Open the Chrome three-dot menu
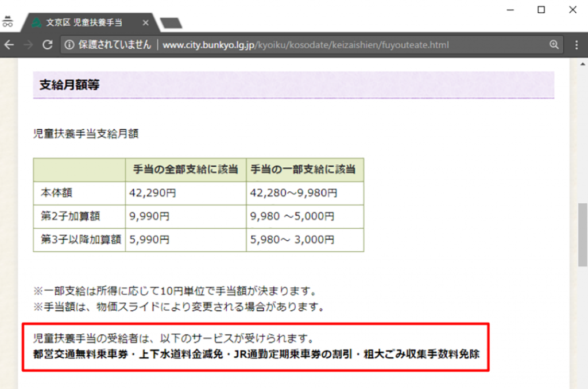588x389 pixels. tap(577, 45)
